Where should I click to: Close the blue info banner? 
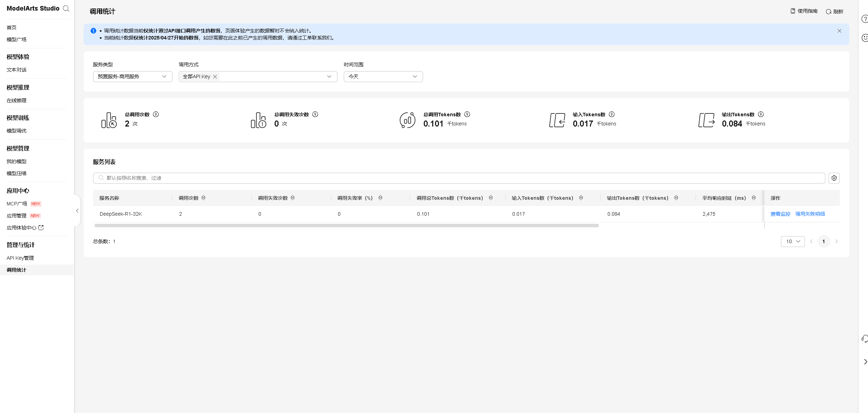(x=839, y=31)
